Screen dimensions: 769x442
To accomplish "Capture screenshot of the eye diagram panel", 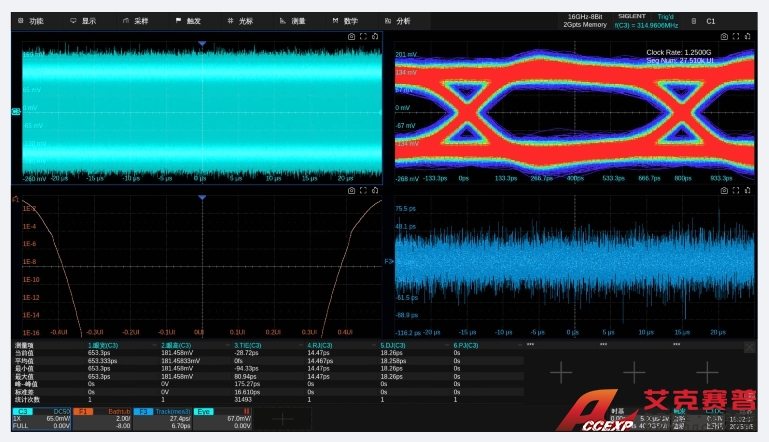I will [725, 36].
